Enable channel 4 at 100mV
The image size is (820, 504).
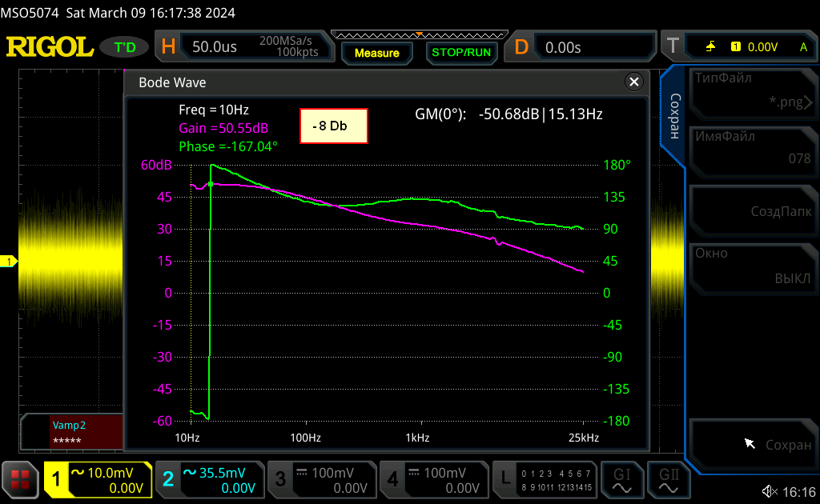(x=433, y=479)
